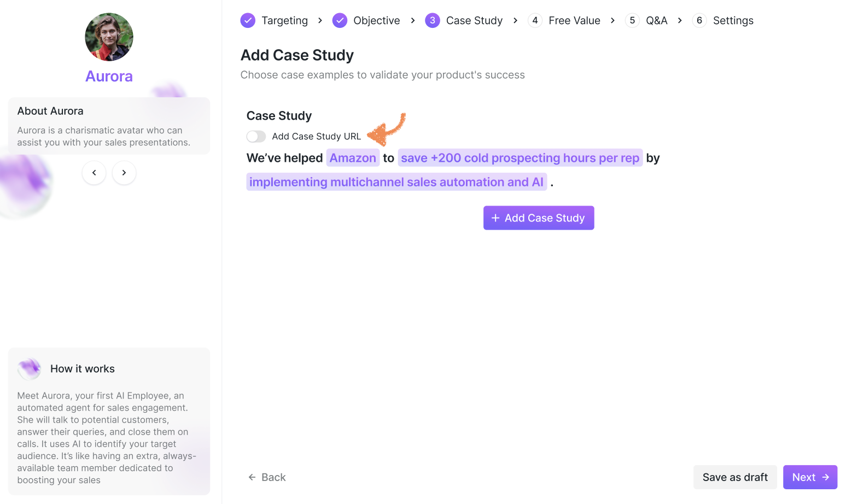Click the step 4 number badge

click(x=535, y=21)
